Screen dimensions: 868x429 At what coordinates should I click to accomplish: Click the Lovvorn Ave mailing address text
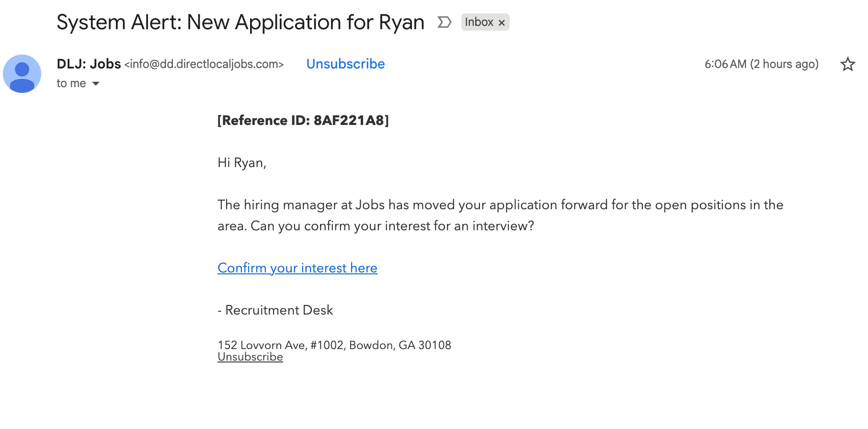(334, 345)
